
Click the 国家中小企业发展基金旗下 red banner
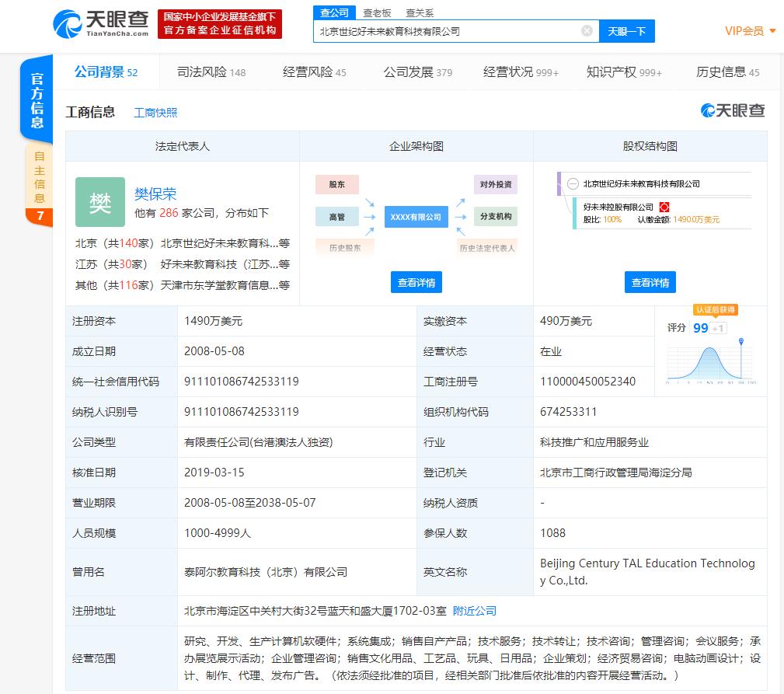click(219, 23)
